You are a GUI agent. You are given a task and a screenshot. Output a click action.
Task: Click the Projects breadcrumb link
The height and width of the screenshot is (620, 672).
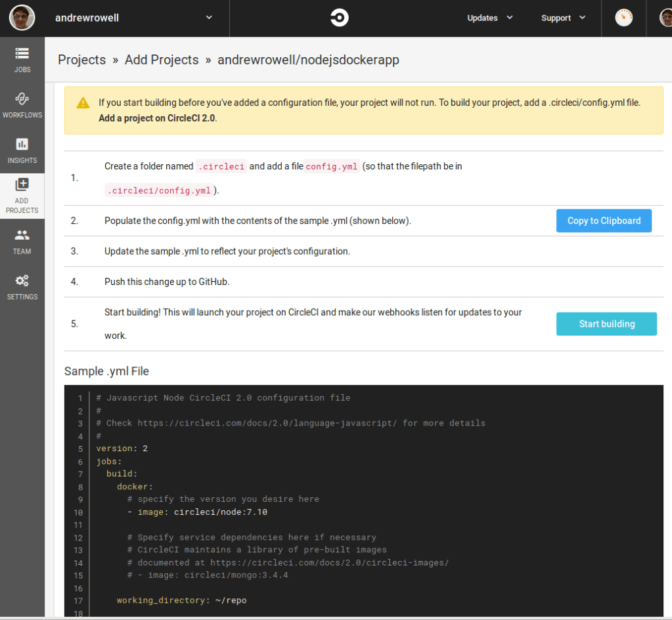81,60
